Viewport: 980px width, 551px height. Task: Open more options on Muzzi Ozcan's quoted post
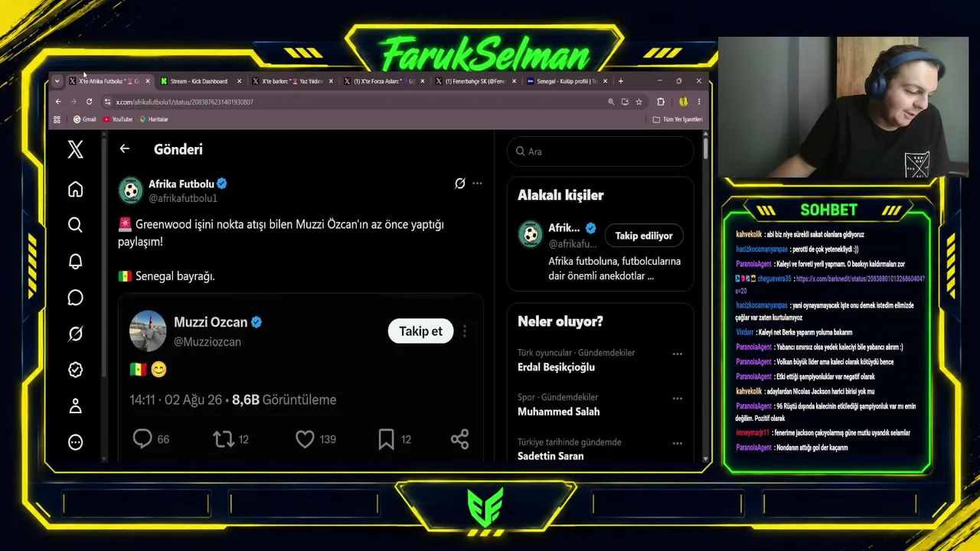pos(464,331)
